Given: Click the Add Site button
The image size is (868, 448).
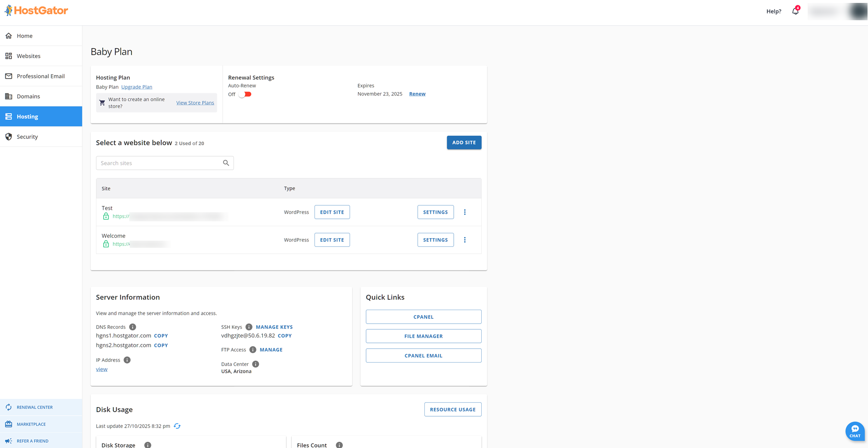Looking at the screenshot, I should click(x=463, y=143).
